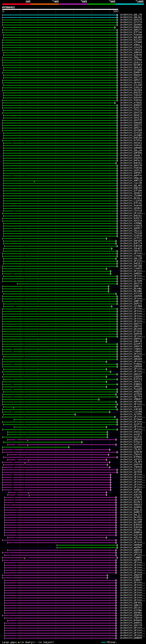Select UniRef100_Q852T0 label
The width and height of the screenshot is (146, 644).
131,30
